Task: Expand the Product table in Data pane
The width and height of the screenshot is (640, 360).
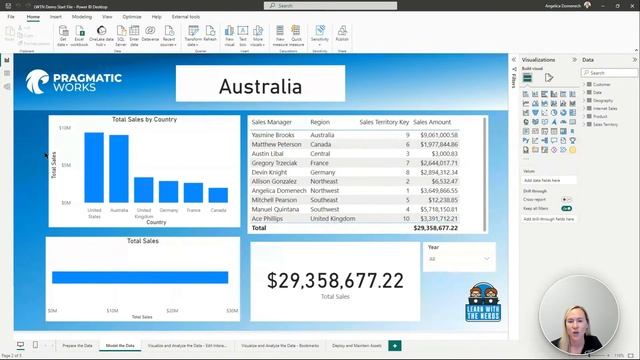Action: [x=584, y=116]
